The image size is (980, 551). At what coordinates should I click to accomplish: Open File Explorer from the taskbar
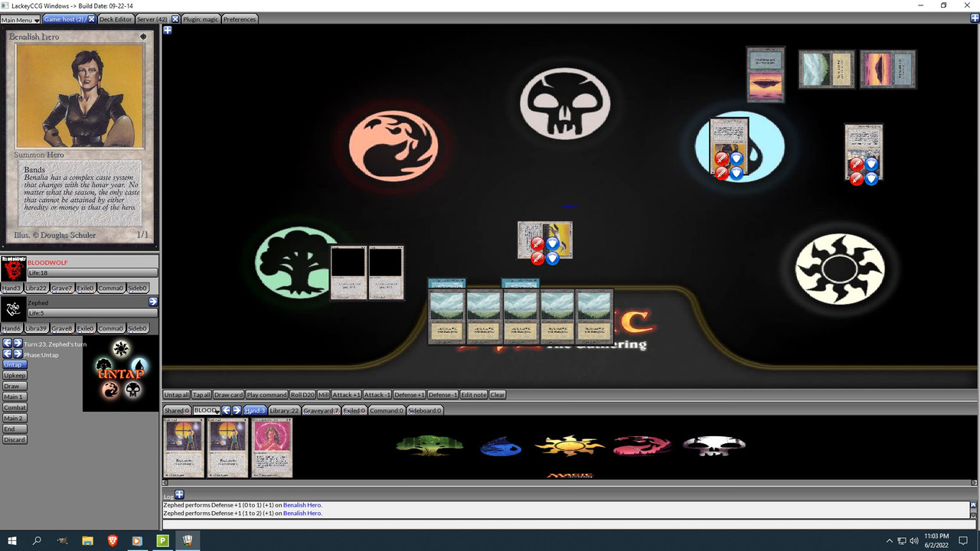coord(87,540)
